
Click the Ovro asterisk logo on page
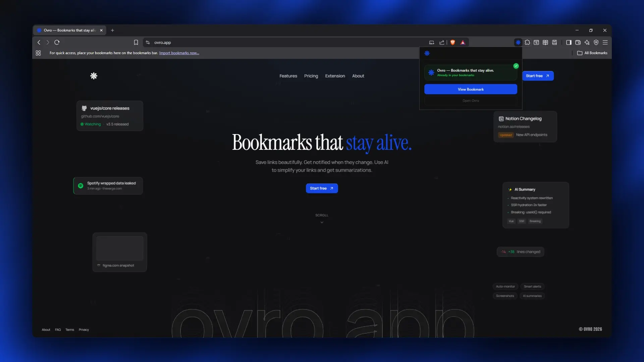[94, 76]
